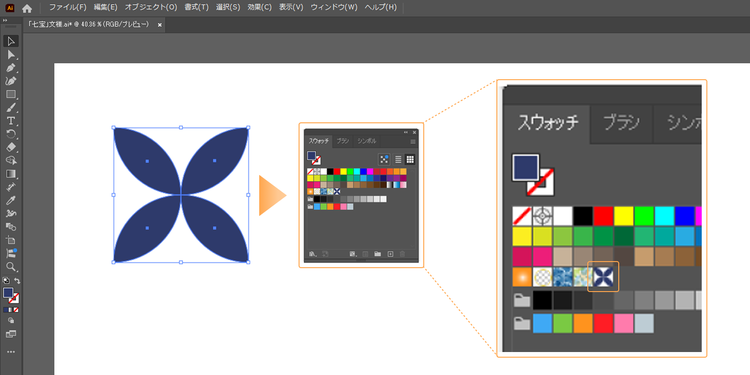The width and height of the screenshot is (750, 375).
Task: Close the small Swatches panel
Action: click(414, 132)
